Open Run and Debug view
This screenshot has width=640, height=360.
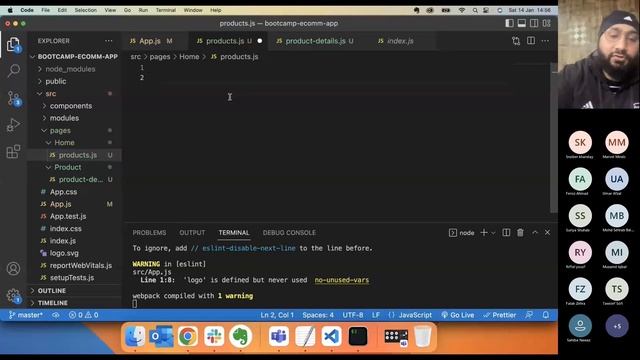[x=13, y=125]
